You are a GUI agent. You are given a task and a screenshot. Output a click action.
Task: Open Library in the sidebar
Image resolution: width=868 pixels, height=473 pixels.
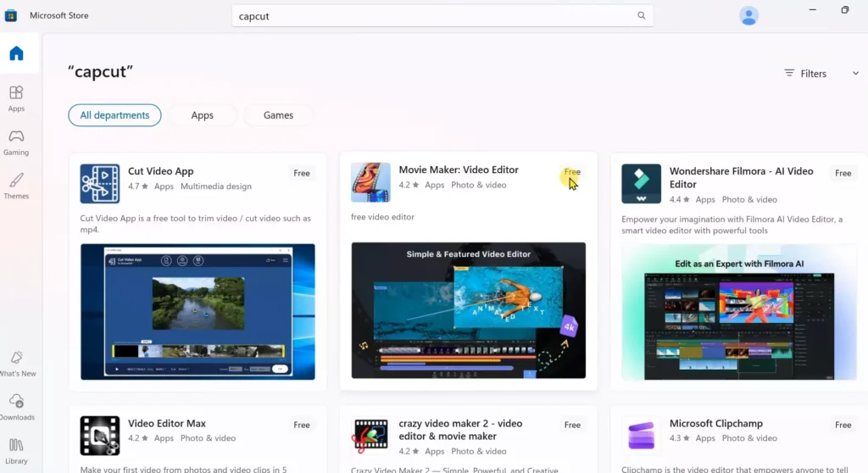tap(16, 452)
